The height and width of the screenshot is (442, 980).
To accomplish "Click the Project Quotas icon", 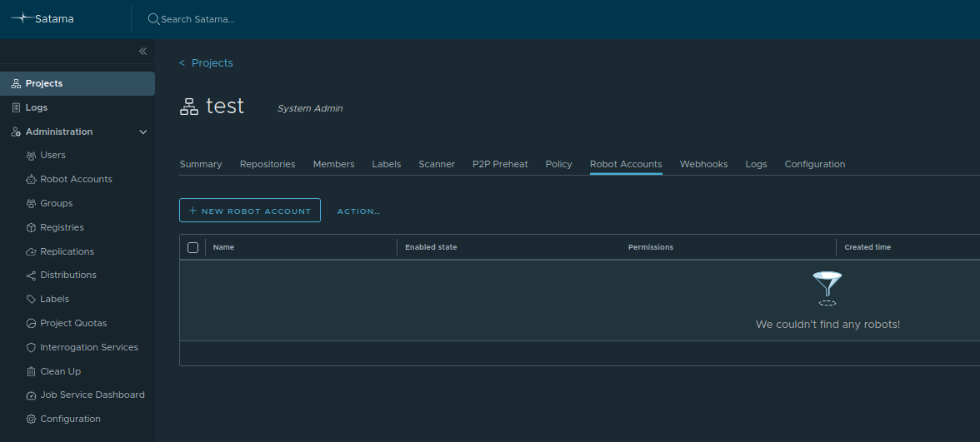I will click(31, 323).
